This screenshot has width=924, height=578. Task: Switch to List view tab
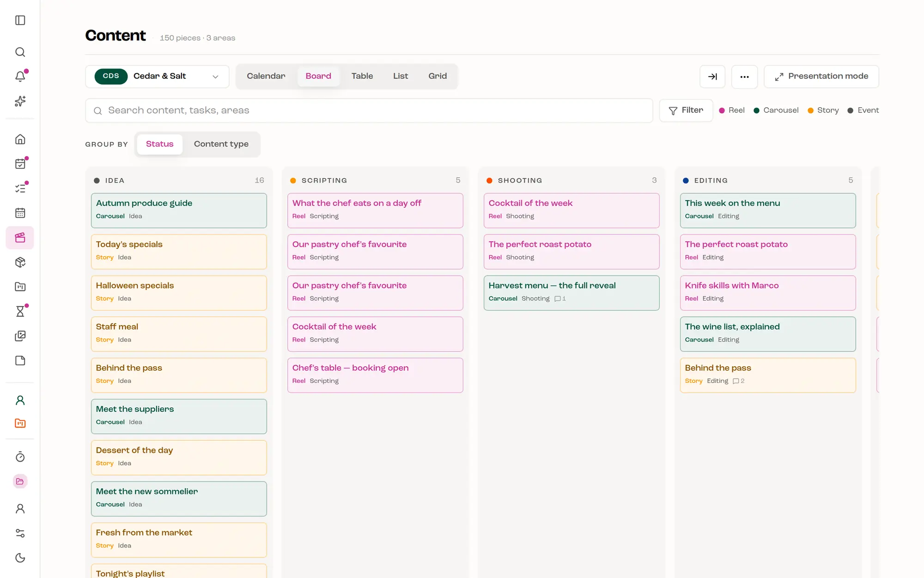click(x=401, y=76)
